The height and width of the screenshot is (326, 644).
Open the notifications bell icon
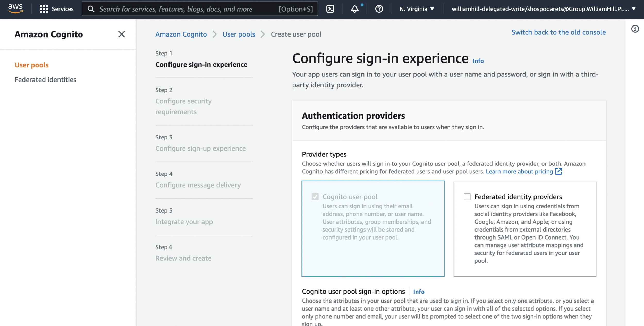[x=355, y=9]
